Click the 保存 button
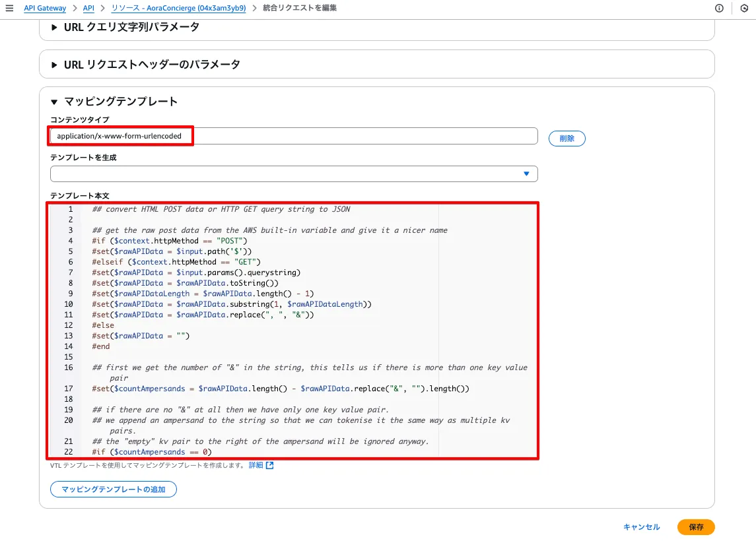 tap(696, 527)
